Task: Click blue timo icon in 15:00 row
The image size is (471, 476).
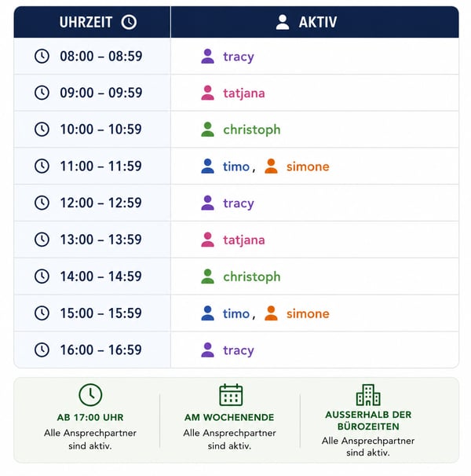Action: click(207, 313)
